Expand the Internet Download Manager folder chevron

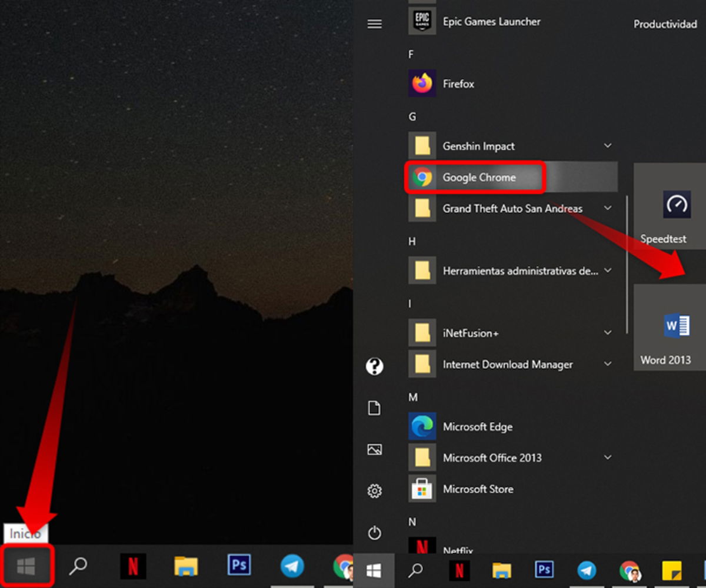click(x=608, y=364)
